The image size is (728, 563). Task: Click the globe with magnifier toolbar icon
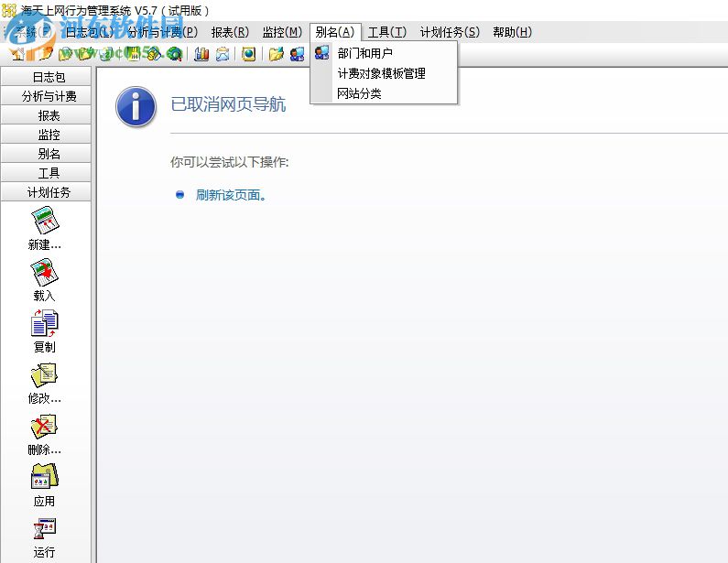tap(174, 54)
